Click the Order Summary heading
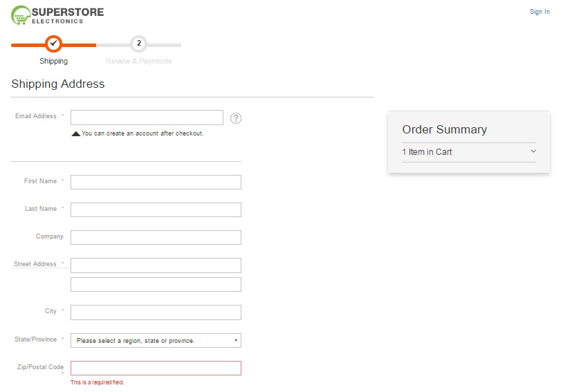Image resolution: width=572 pixels, height=392 pixels. point(444,129)
